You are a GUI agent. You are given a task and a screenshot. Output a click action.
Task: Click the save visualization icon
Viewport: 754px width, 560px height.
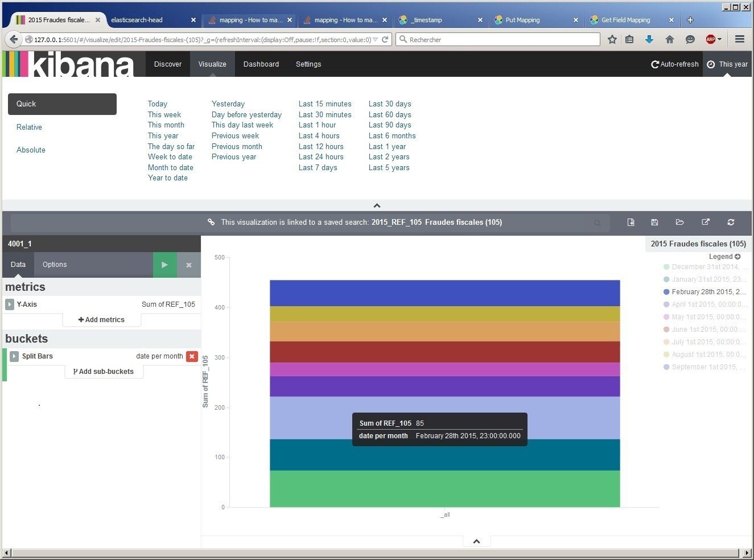tap(654, 223)
